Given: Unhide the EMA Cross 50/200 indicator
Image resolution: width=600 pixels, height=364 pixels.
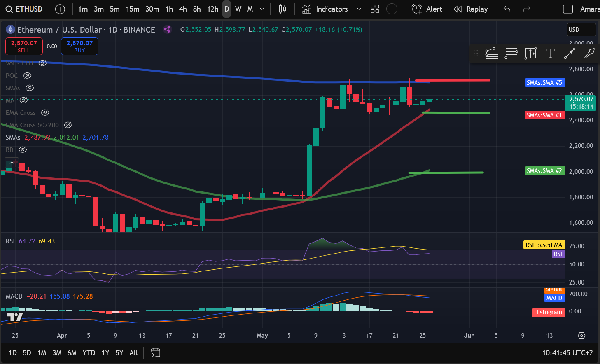Looking at the screenshot, I should coord(68,125).
